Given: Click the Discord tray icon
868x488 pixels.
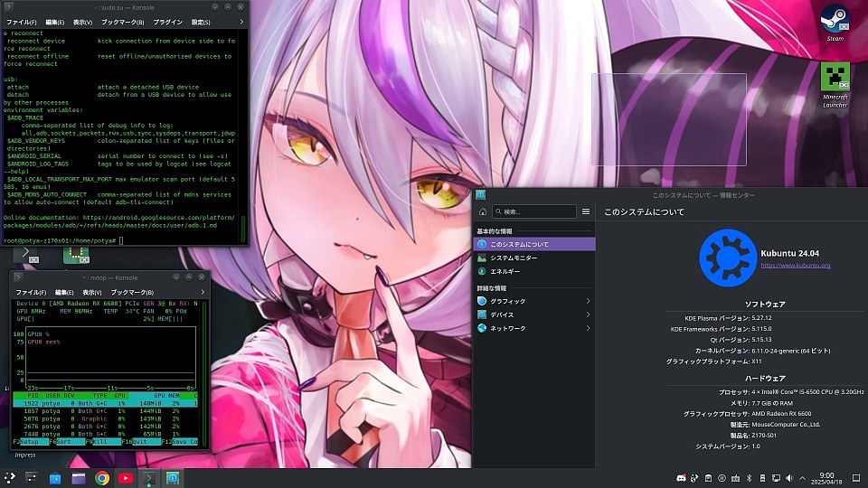Looking at the screenshot, I should click(x=681, y=477).
